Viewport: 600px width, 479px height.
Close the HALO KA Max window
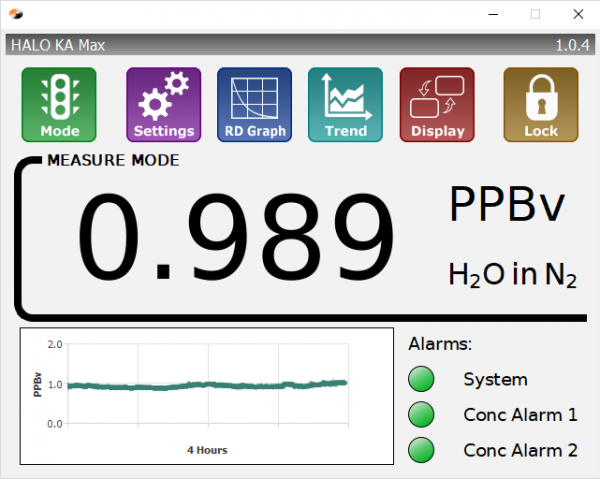click(x=578, y=15)
